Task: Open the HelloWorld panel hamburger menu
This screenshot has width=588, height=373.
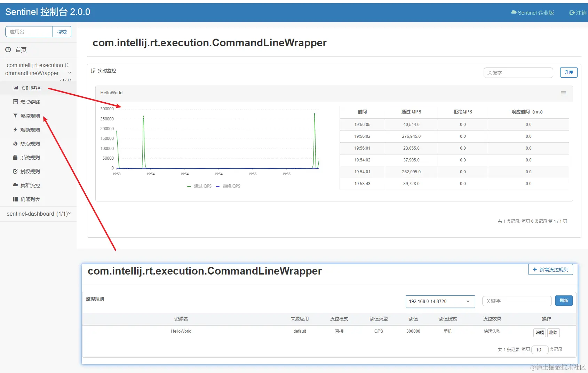Action: pyautogui.click(x=563, y=93)
